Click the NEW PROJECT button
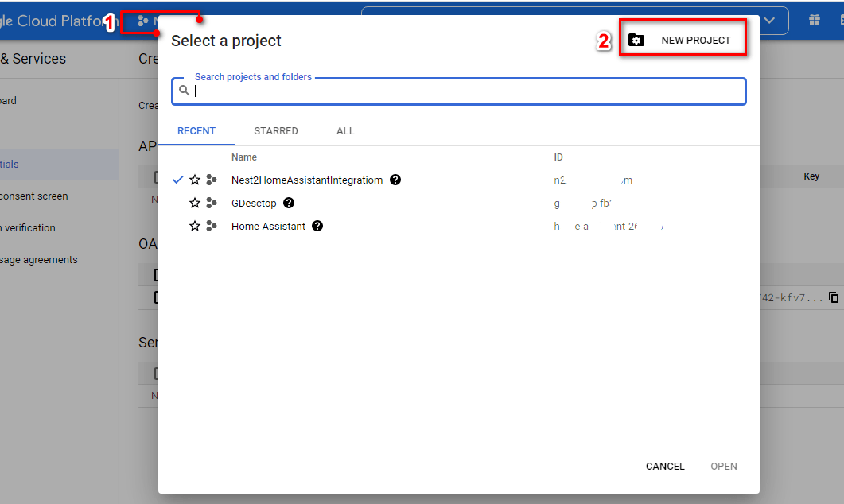This screenshot has height=504, width=844. click(683, 41)
